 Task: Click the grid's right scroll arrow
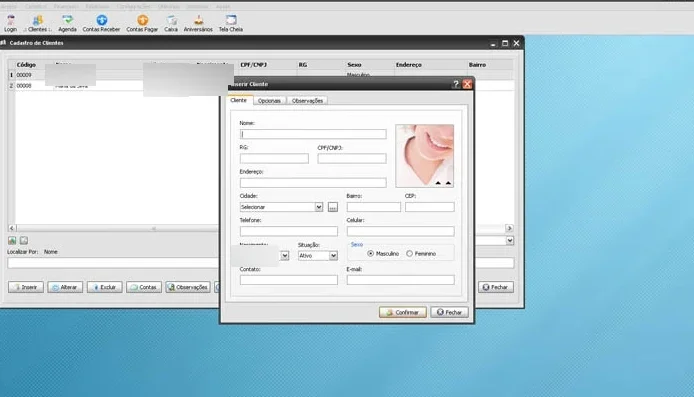pyautogui.click(x=509, y=228)
